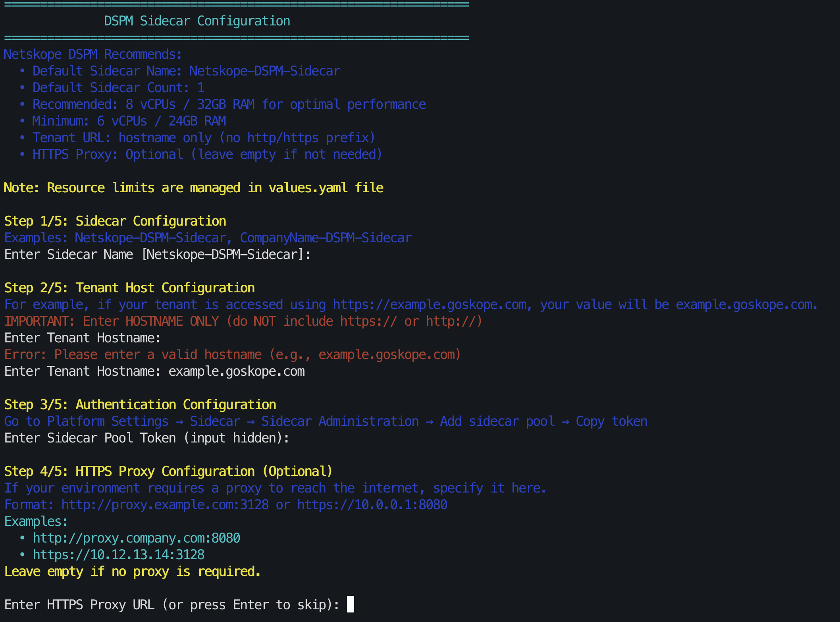Viewport: 840px width, 622px height.
Task: Click the 'Step 3/5: Authentication Configuration' heading
Action: 140,404
